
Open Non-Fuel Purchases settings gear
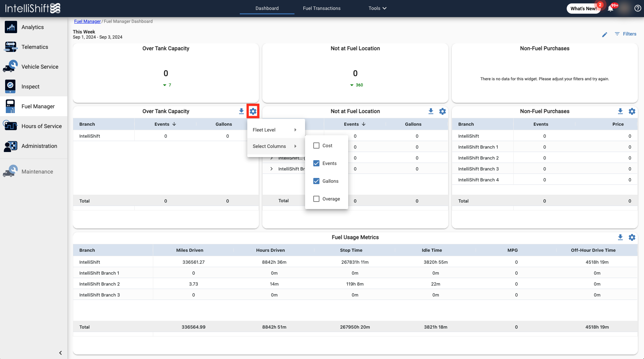click(x=632, y=111)
